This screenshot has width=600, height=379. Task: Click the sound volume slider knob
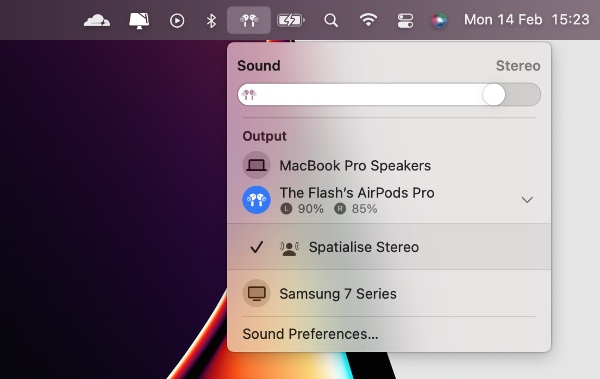[x=494, y=94]
